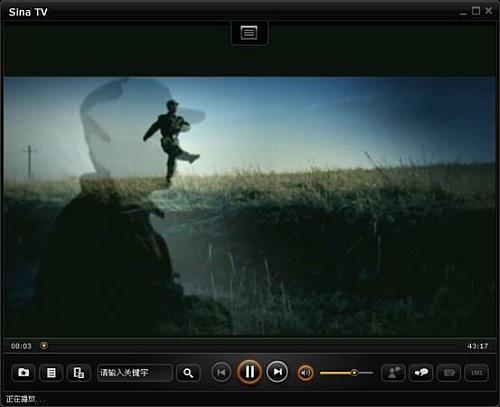The width and height of the screenshot is (500, 407).
Task: Open the folder icon to load a file
Action: (23, 372)
